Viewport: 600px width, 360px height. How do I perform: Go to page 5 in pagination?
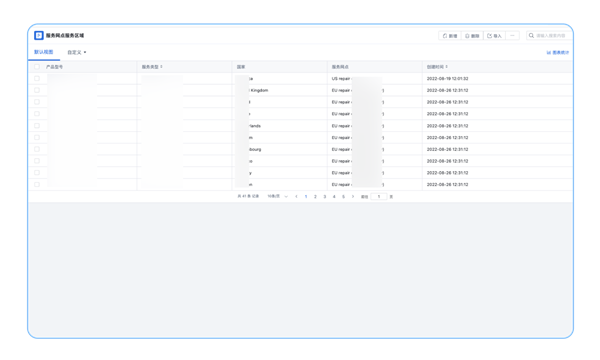click(343, 197)
